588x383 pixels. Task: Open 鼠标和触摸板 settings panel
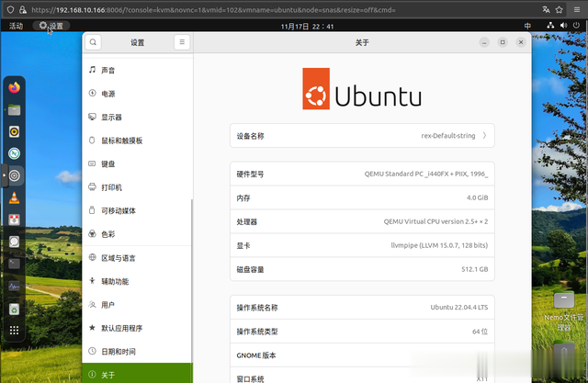click(x=137, y=141)
